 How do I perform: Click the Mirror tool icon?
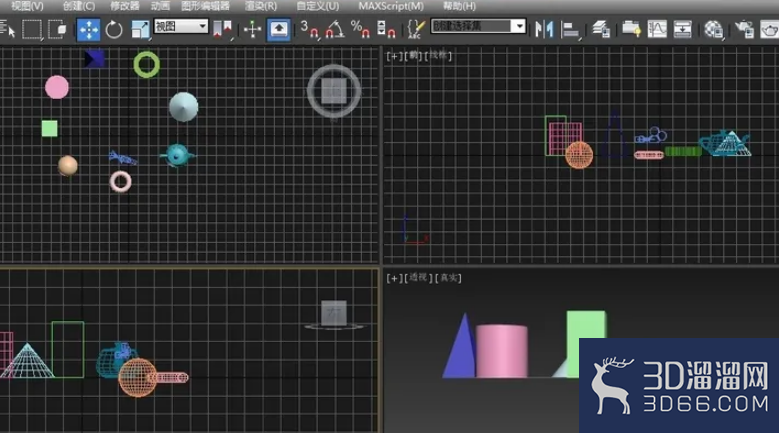pyautogui.click(x=544, y=29)
